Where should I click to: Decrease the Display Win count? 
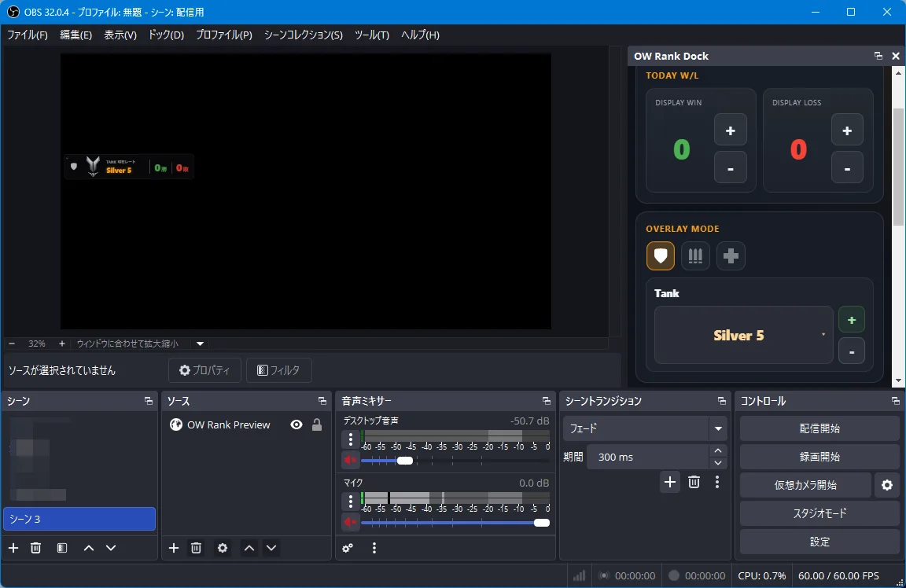(x=731, y=168)
